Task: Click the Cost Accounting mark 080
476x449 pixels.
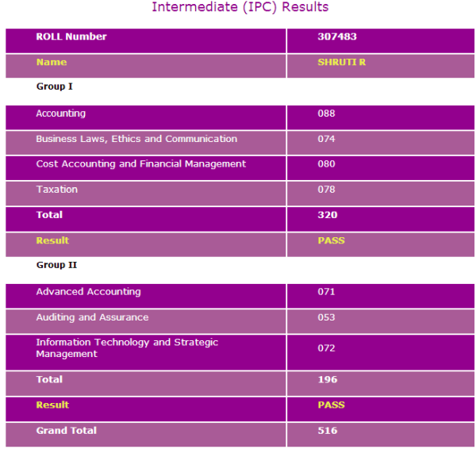Action: 326,165
